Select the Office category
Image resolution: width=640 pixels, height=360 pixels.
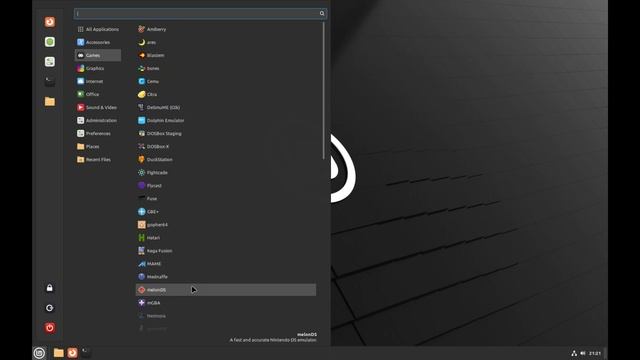coord(98,94)
